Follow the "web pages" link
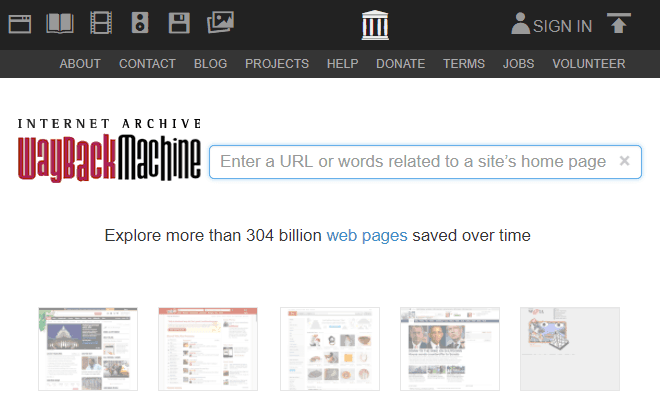This screenshot has height=419, width=660. pos(367,236)
